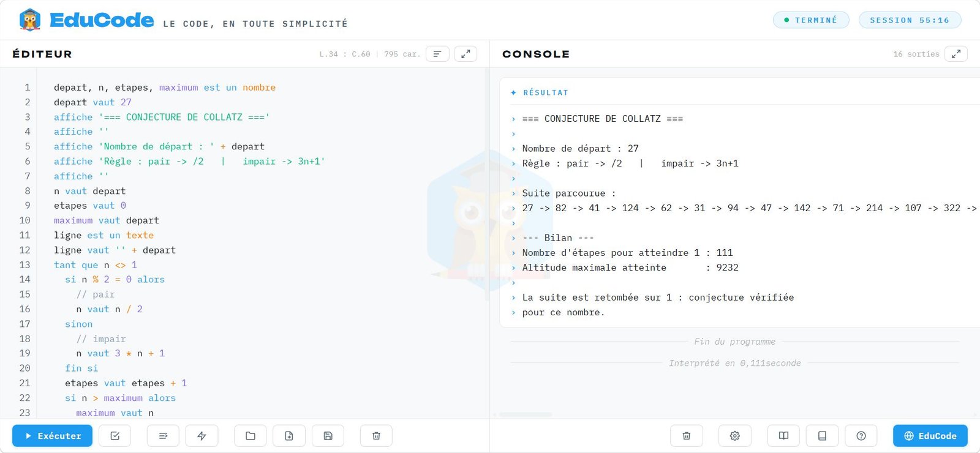Run the program with the Exécuter button
The image size is (980, 453).
pyautogui.click(x=52, y=436)
